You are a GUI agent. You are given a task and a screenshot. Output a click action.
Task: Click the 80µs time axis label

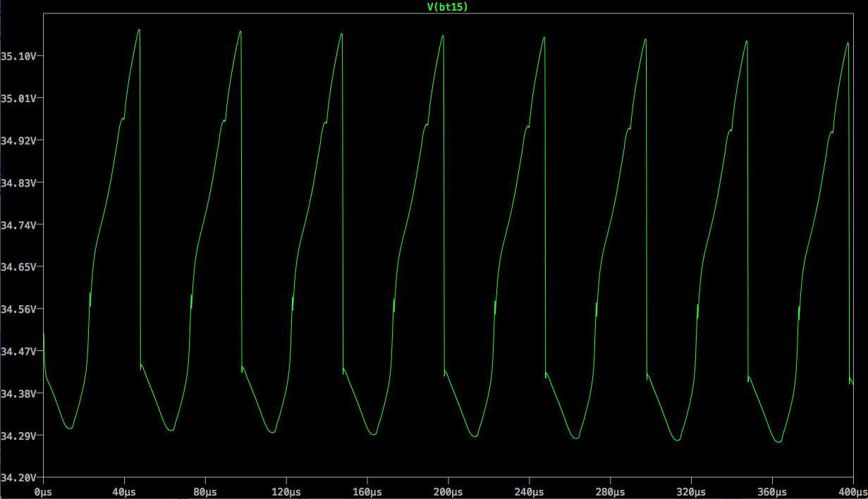[205, 491]
